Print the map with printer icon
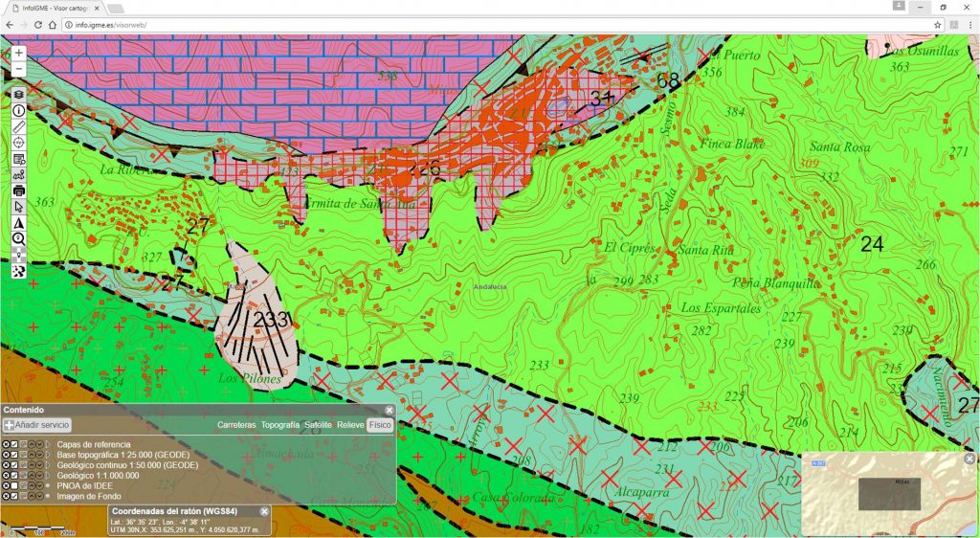 tap(19, 191)
